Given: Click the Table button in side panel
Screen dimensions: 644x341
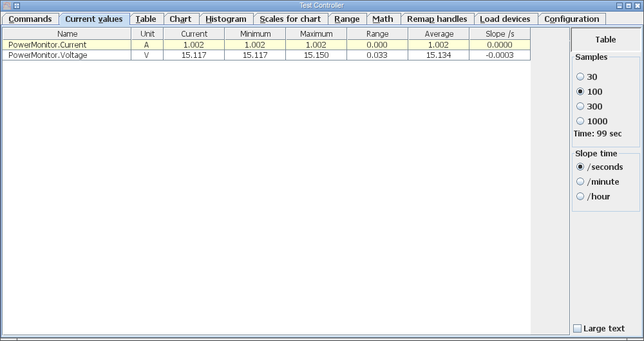Looking at the screenshot, I should [x=605, y=40].
